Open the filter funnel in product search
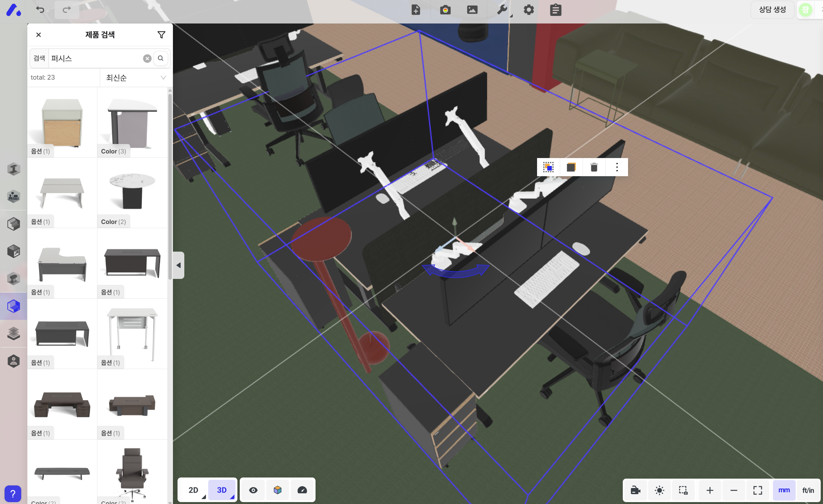The height and width of the screenshot is (504, 823). pyautogui.click(x=161, y=35)
